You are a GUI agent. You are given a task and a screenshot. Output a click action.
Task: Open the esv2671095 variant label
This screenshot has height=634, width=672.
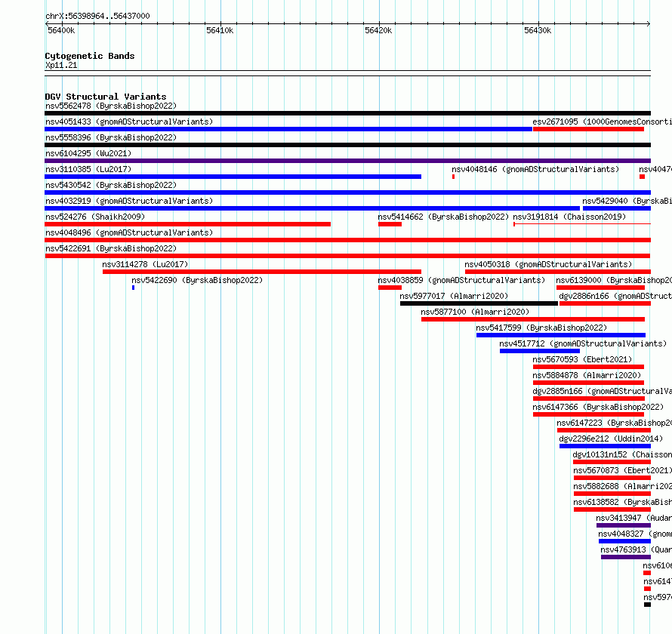coord(602,122)
